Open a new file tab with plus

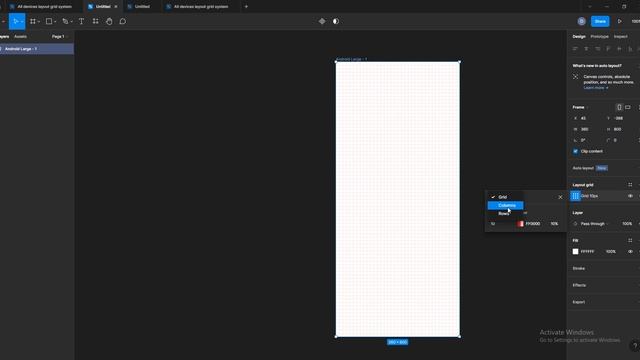(246, 7)
